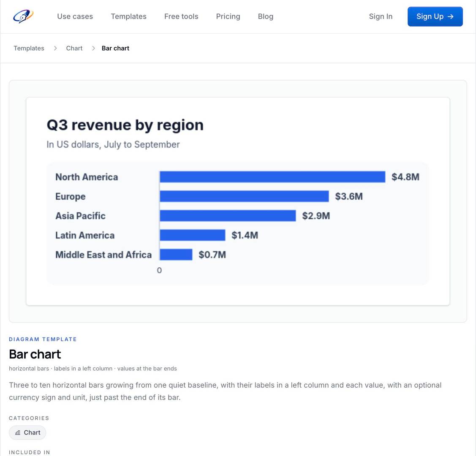Open the Use cases menu
Screen dimensions: 476x456
75,16
